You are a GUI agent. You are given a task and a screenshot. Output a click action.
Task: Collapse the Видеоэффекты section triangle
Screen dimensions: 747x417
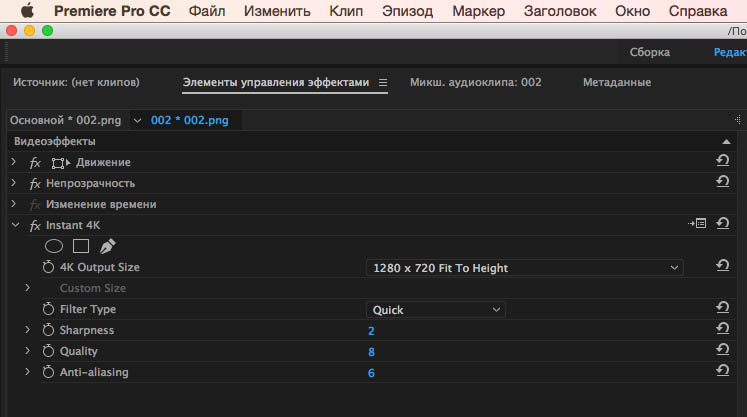(x=726, y=142)
